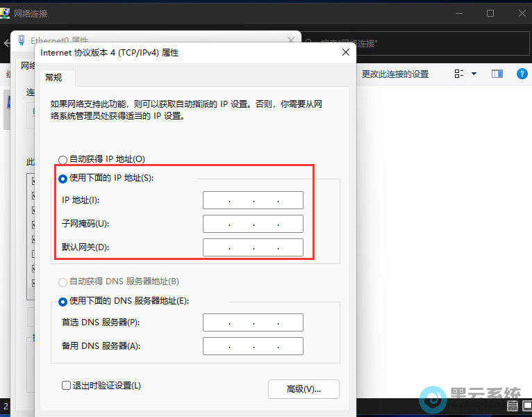Click the 首选 DNS 服务器 input field
This screenshot has height=417, width=532.
(x=253, y=322)
